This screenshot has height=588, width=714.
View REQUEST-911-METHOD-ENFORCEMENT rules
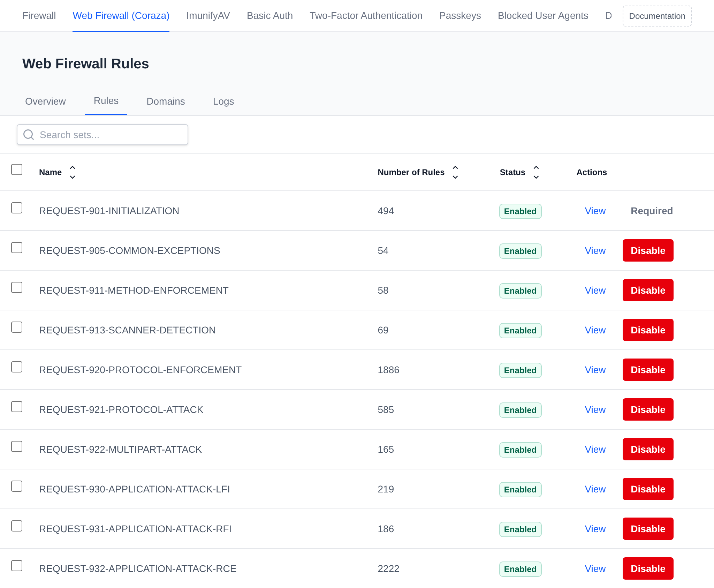pos(595,291)
